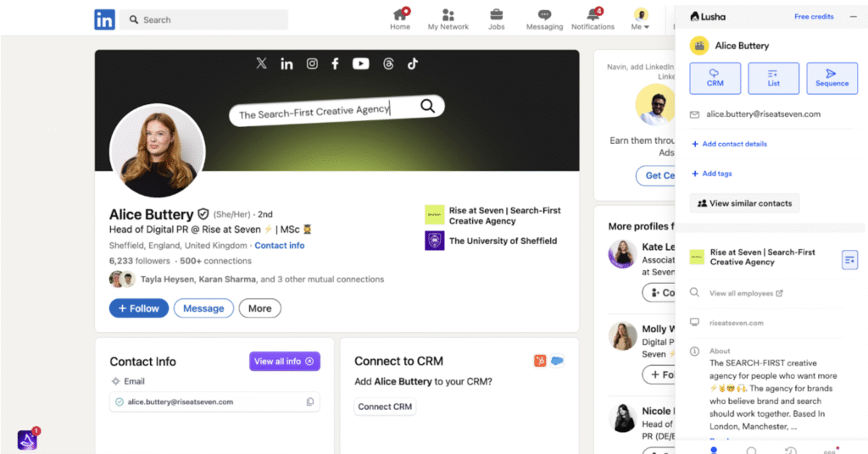Click the X (Twitter) icon in the banner
Image resolution: width=868 pixels, height=454 pixels.
[x=261, y=63]
